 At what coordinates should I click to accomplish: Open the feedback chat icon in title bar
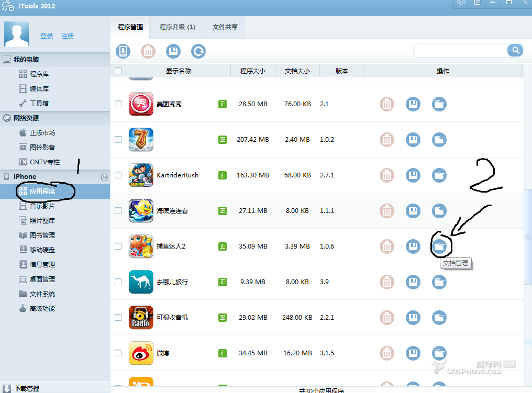(461, 3)
